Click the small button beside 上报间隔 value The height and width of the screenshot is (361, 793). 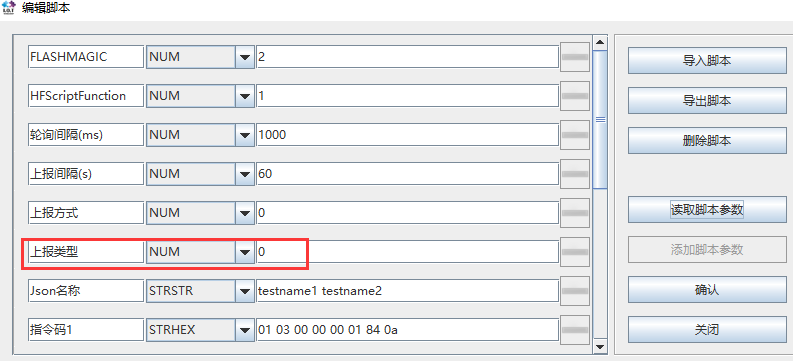(x=575, y=173)
